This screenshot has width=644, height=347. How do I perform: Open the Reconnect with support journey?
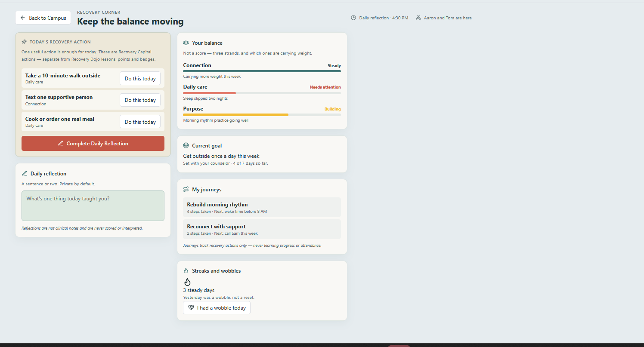[262, 229]
